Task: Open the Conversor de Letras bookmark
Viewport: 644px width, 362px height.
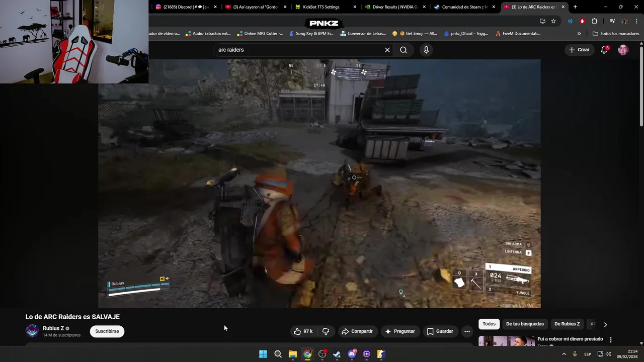Action: 363,34
